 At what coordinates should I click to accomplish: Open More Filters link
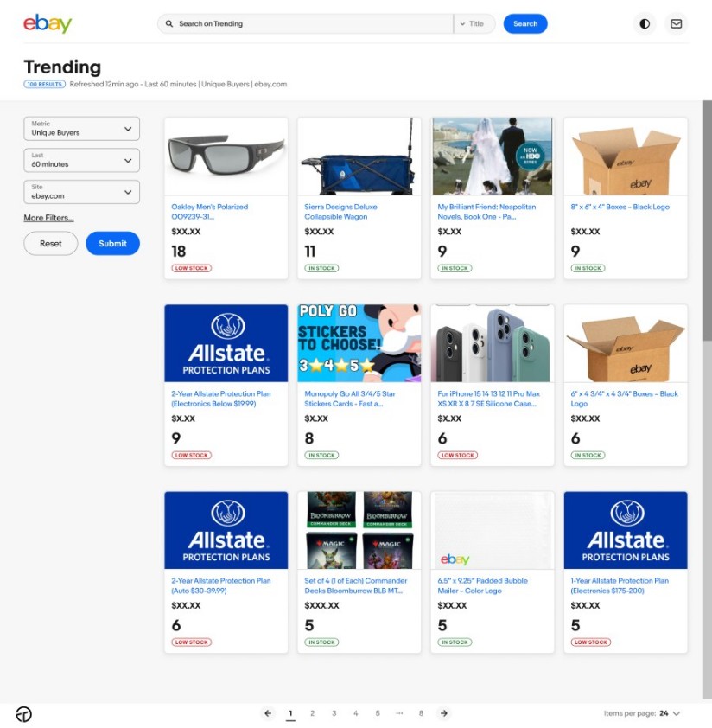click(x=48, y=218)
